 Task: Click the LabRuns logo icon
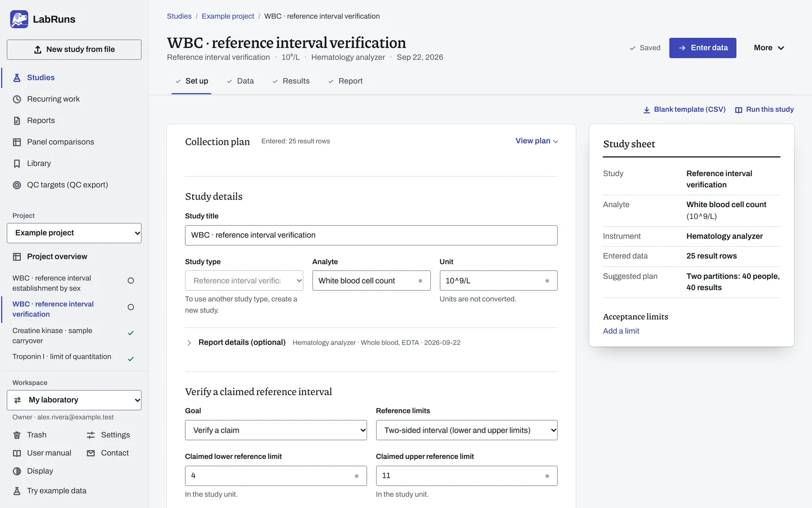coord(19,19)
